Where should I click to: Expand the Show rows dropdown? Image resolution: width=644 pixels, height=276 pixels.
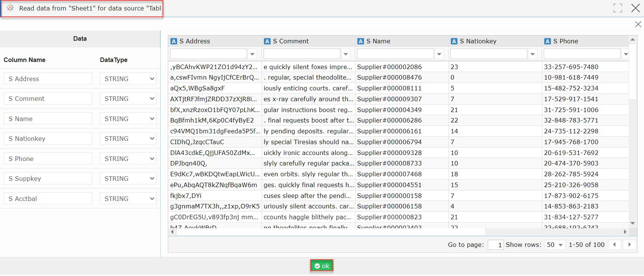[x=555, y=245]
